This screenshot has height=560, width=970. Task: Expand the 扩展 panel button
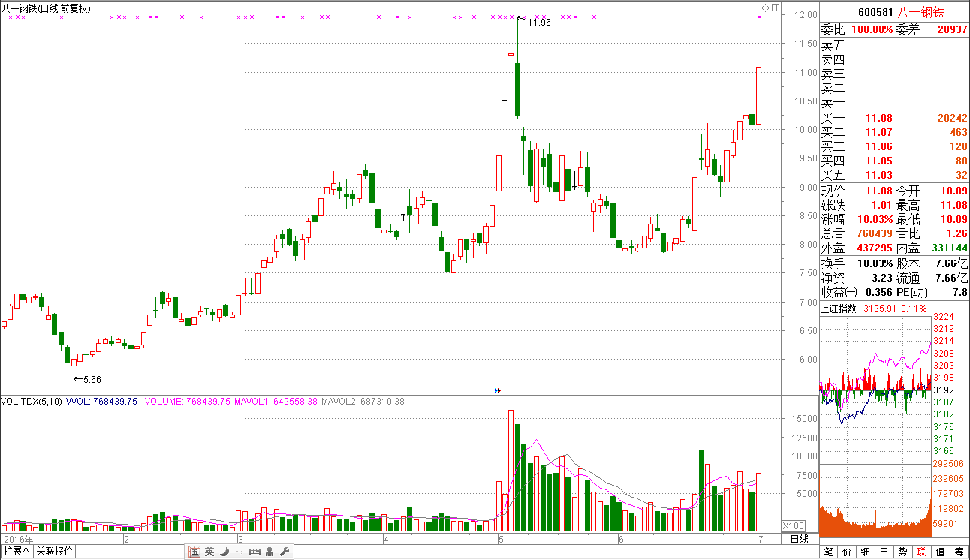point(17,552)
